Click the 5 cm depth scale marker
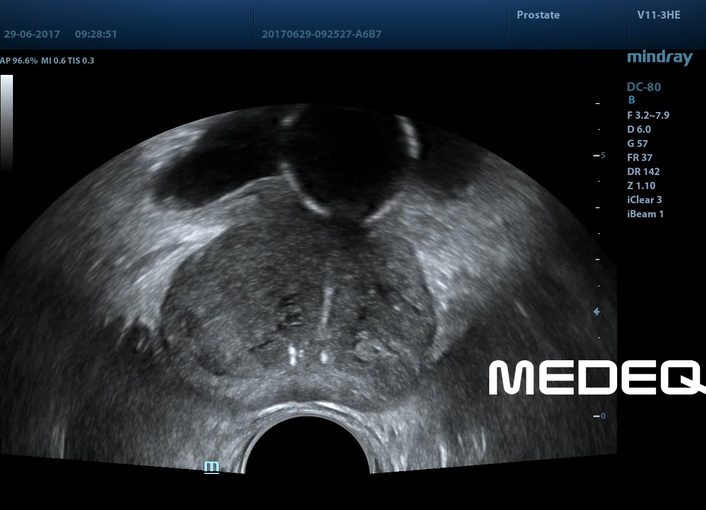 601,156
